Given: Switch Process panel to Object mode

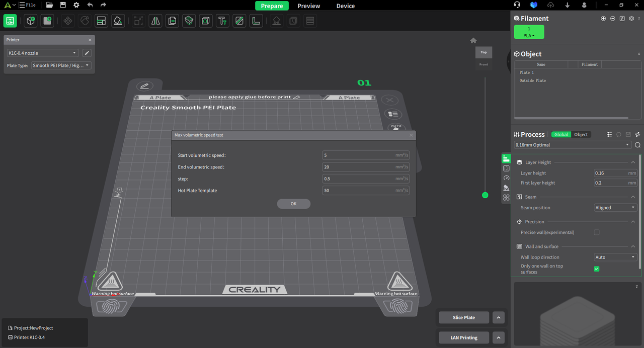Looking at the screenshot, I should click(x=581, y=134).
